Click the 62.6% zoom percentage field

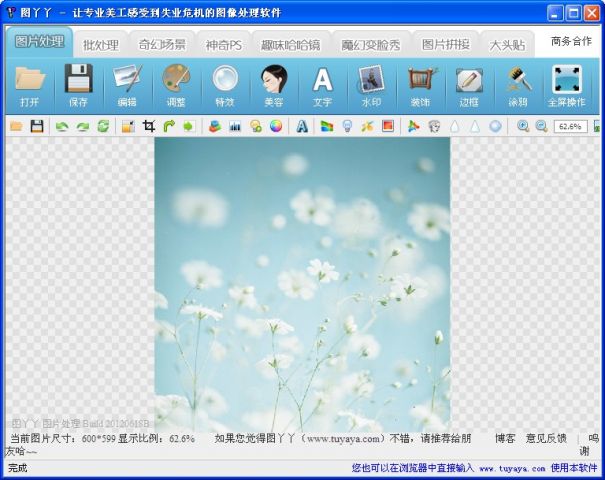(570, 126)
